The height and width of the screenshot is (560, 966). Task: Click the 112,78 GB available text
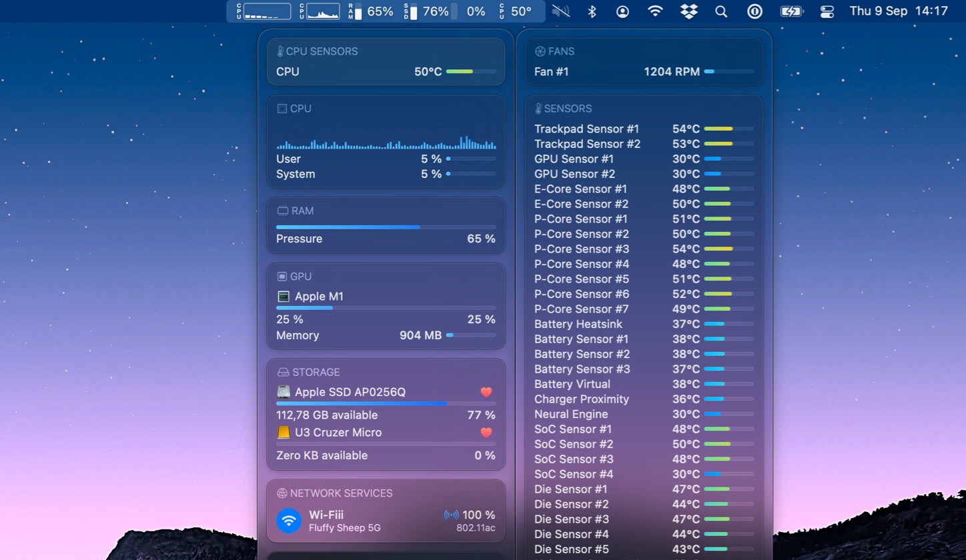[x=327, y=415]
